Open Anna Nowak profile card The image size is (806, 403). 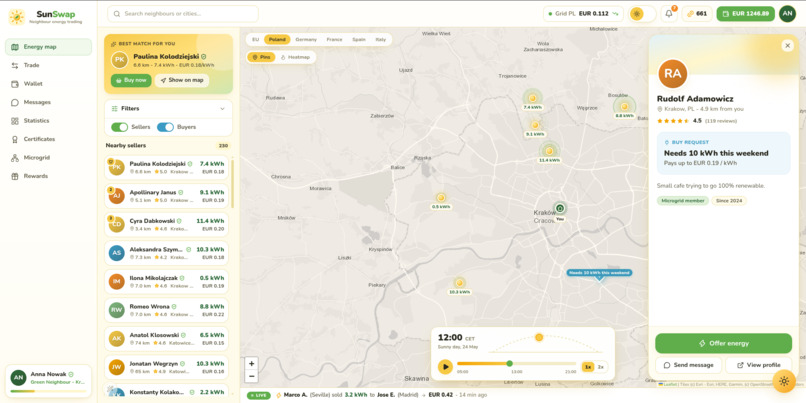[x=48, y=381]
